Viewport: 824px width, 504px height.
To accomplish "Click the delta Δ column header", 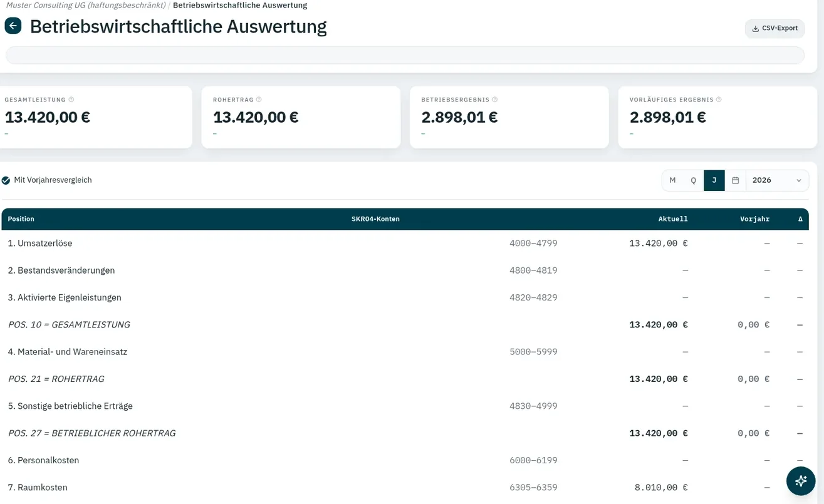I will point(800,219).
